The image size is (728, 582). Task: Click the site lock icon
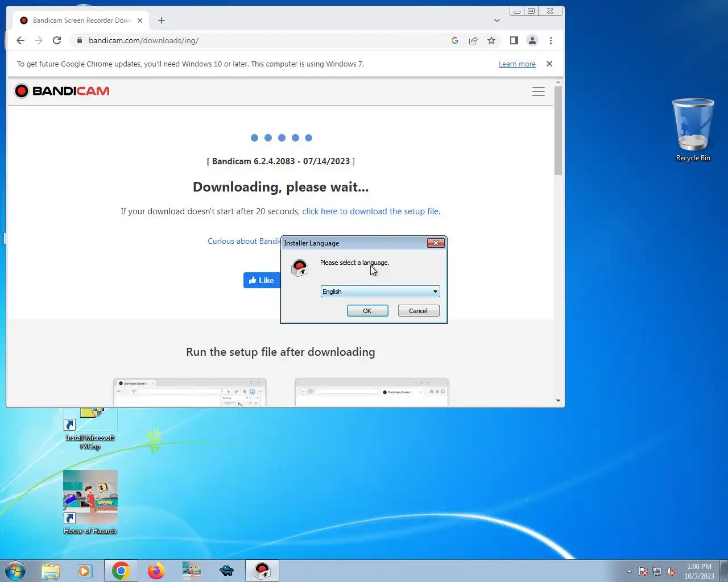point(79,40)
